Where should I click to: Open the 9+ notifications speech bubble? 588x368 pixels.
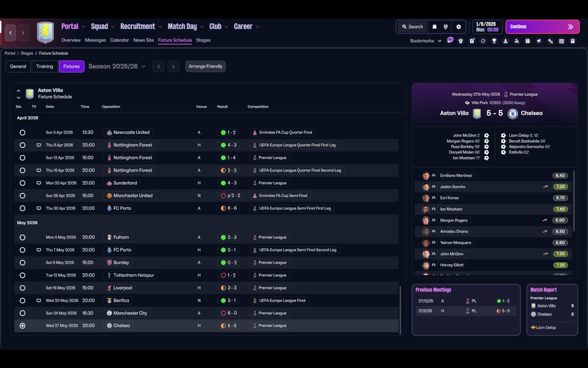(x=450, y=40)
